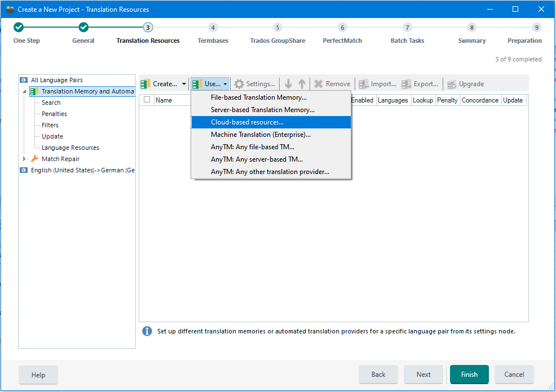This screenshot has height=392, width=556.
Task: Tick the select-all checkbox beside Name column
Action: [147, 100]
